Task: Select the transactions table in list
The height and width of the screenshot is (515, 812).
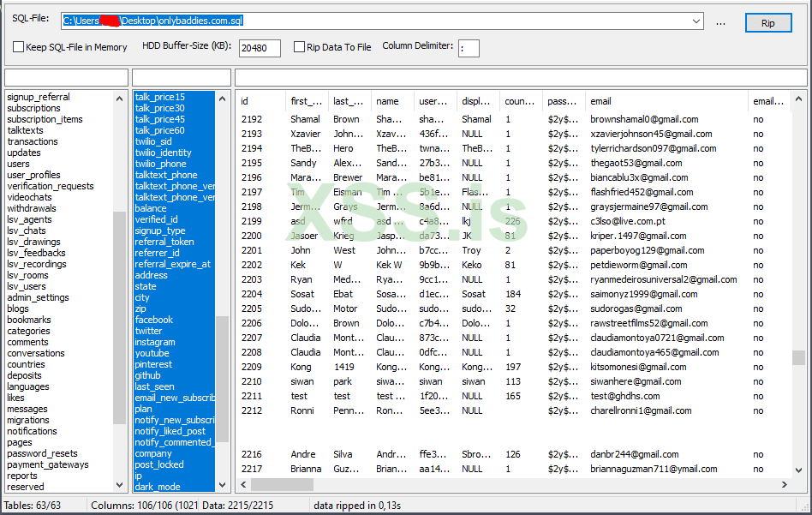Action: point(33,141)
